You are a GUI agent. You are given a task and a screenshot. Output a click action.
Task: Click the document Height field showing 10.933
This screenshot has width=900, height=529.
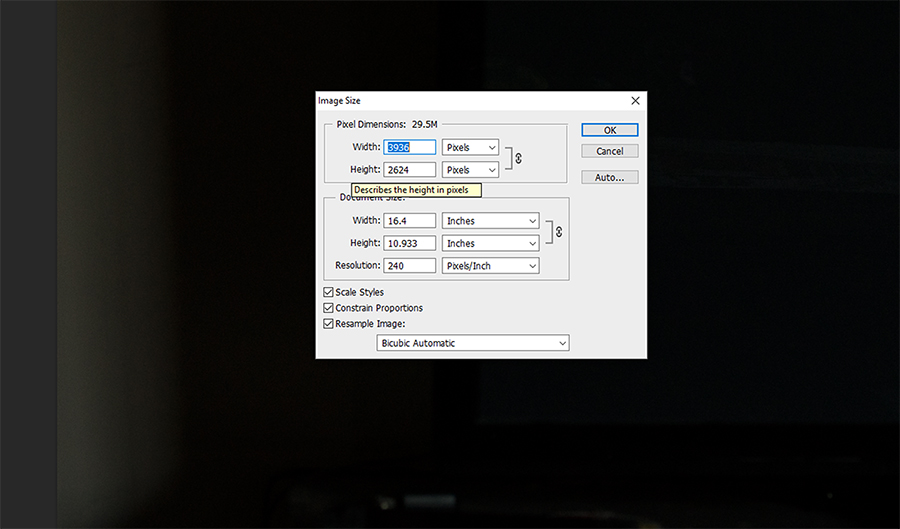(x=410, y=243)
